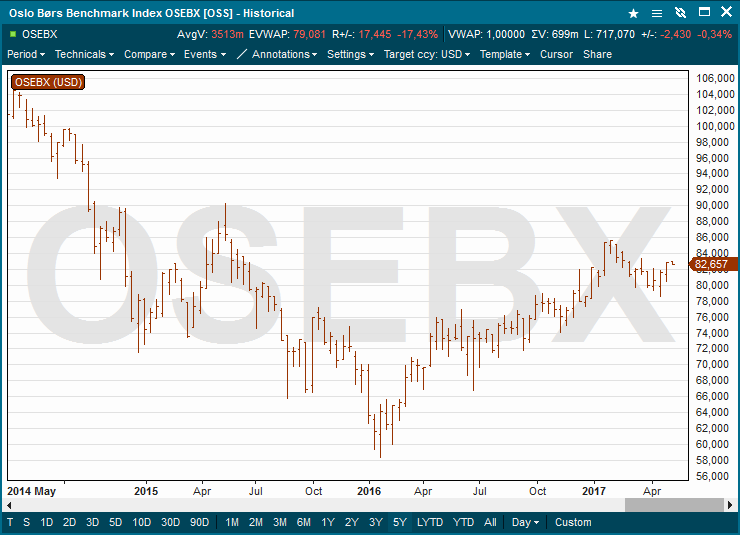
Task: Click the 100,000 price axis label
Action: (715, 126)
